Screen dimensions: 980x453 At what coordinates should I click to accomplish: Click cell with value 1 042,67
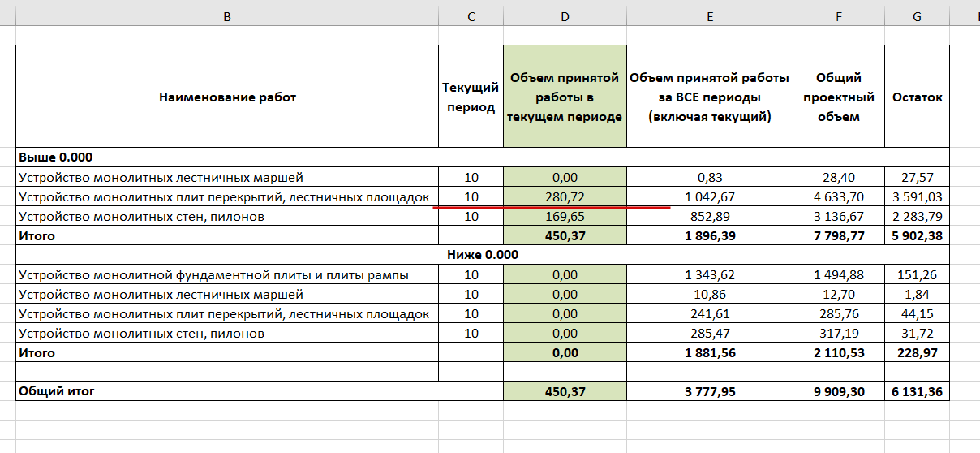tap(710, 196)
